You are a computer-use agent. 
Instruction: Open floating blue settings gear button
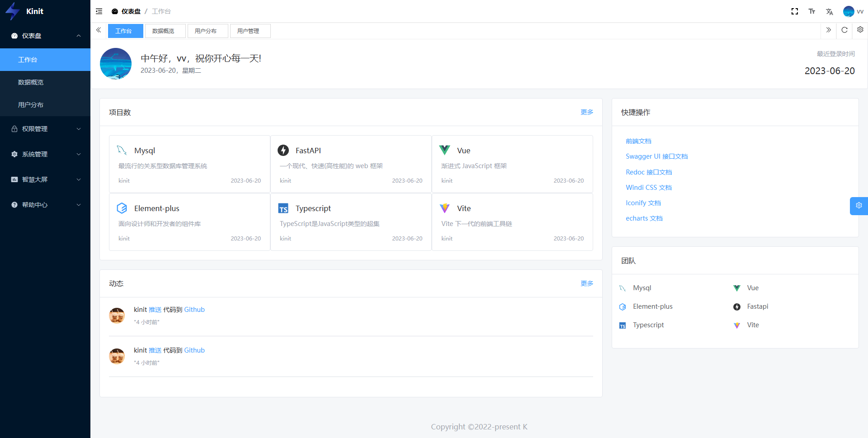[x=859, y=206]
